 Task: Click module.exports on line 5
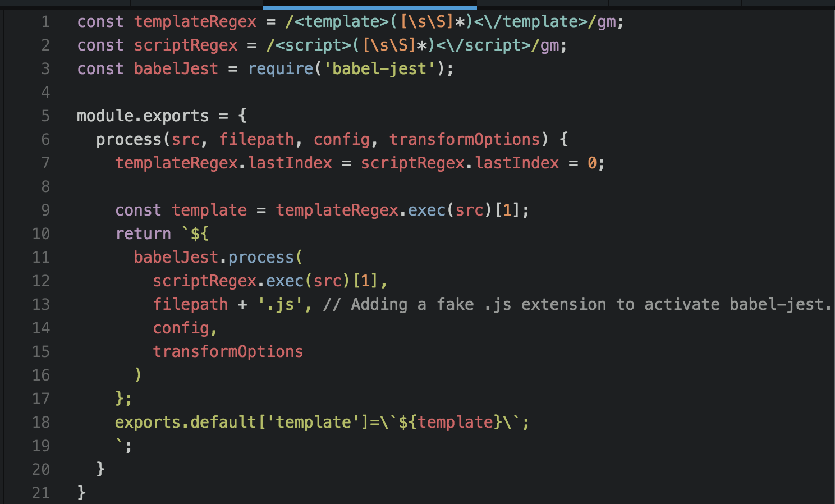click(143, 116)
